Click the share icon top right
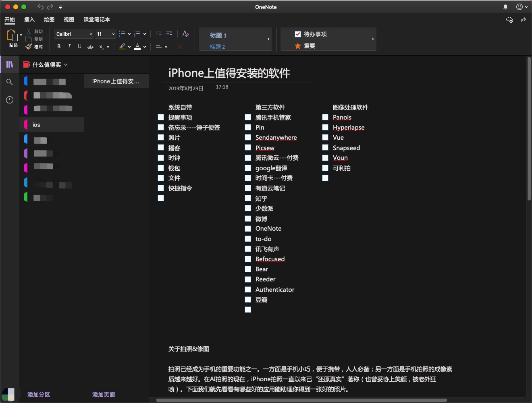Screen dimensions: 532x403 point(523,20)
